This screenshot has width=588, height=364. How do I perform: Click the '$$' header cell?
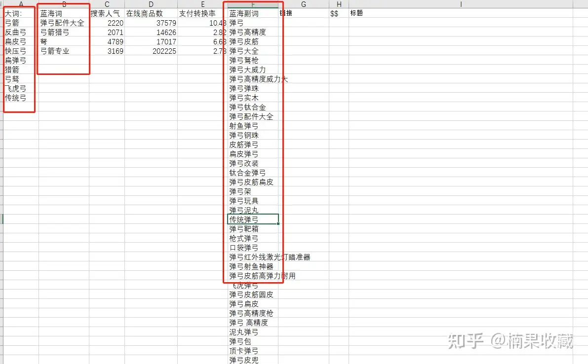(x=339, y=13)
